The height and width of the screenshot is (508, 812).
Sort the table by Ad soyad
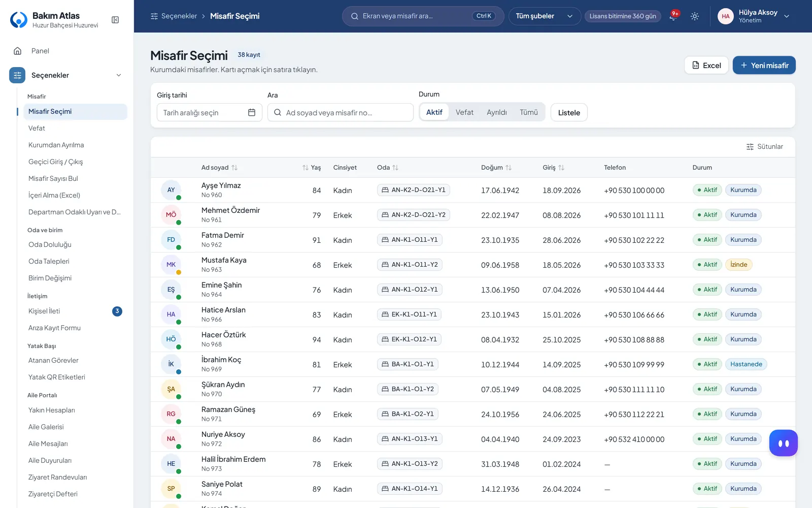219,168
